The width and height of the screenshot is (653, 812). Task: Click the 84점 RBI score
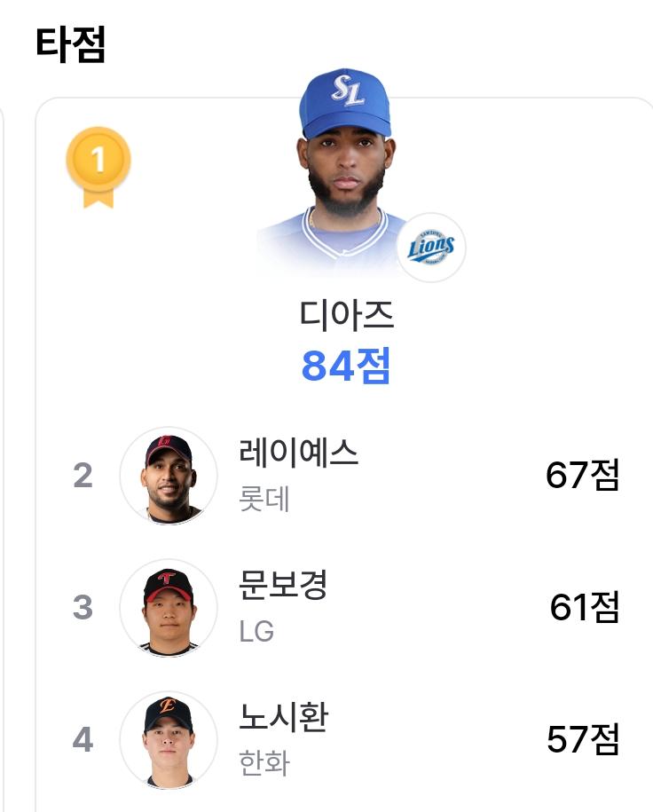coord(346,366)
